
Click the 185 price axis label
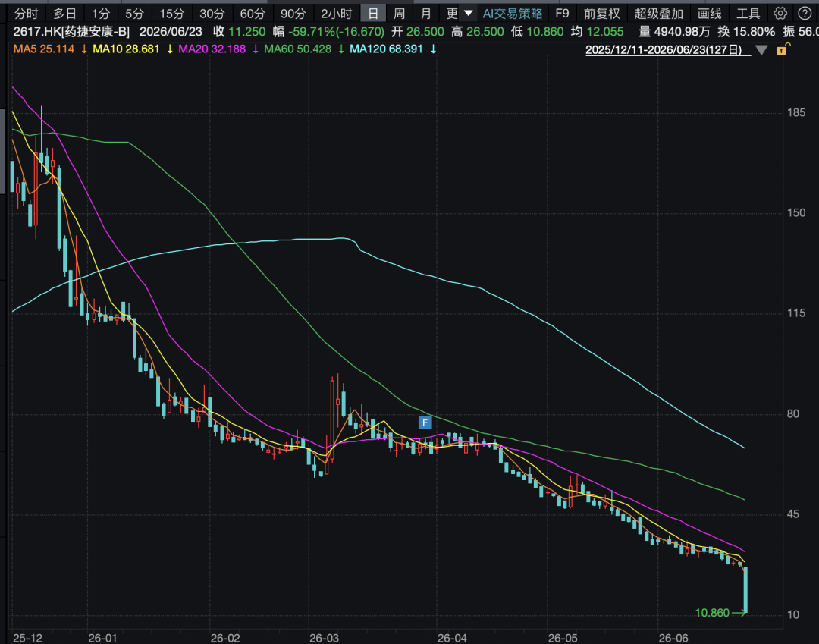point(796,112)
